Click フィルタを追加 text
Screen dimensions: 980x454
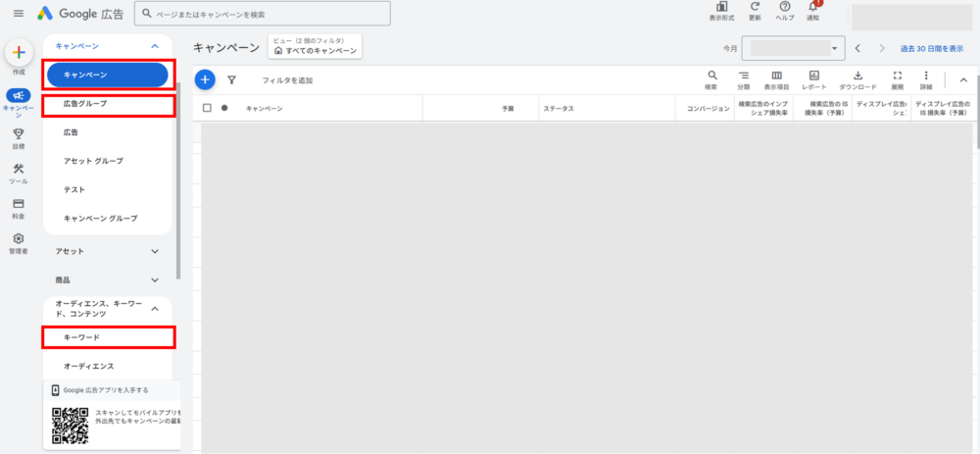(287, 80)
